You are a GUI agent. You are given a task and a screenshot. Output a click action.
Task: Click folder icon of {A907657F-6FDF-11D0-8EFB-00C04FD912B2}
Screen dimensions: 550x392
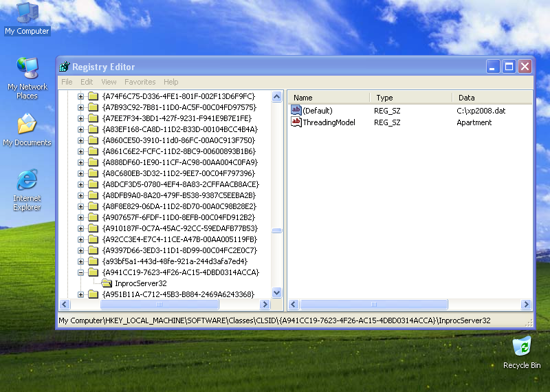tap(93, 217)
